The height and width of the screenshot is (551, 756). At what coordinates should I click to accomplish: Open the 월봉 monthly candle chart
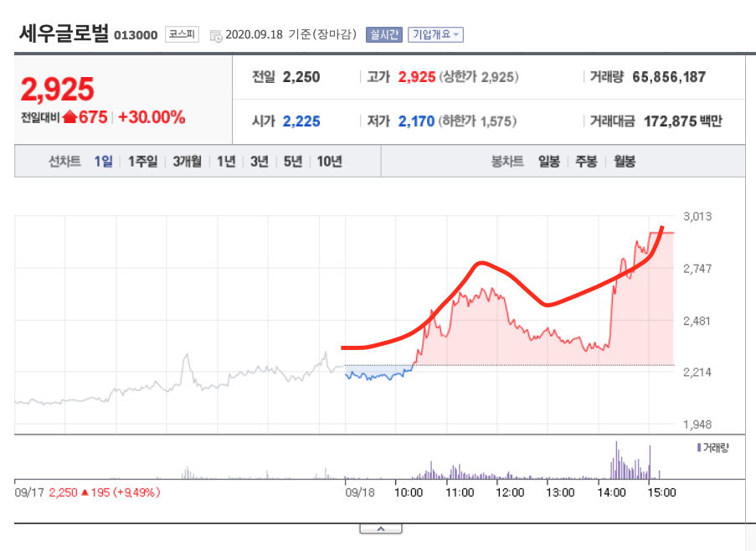(625, 162)
